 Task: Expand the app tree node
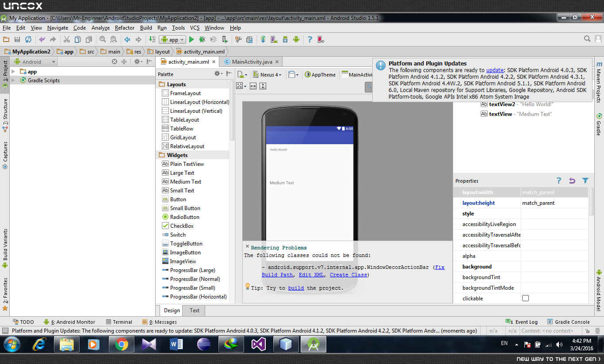(14, 72)
